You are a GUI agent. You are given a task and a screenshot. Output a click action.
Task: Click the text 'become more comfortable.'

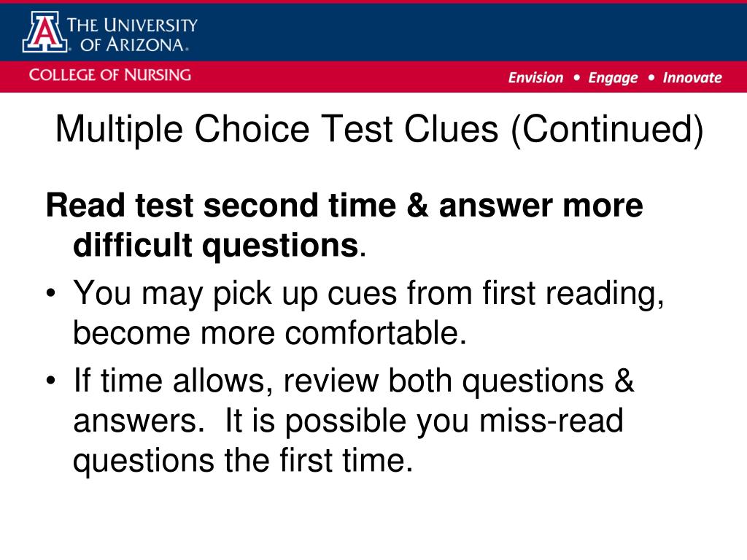[x=270, y=332]
